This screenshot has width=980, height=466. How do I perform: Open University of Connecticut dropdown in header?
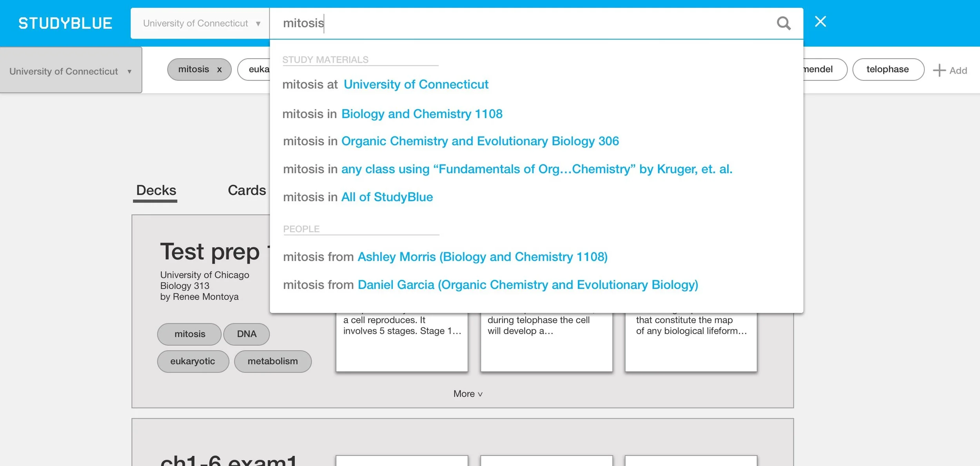pos(200,23)
